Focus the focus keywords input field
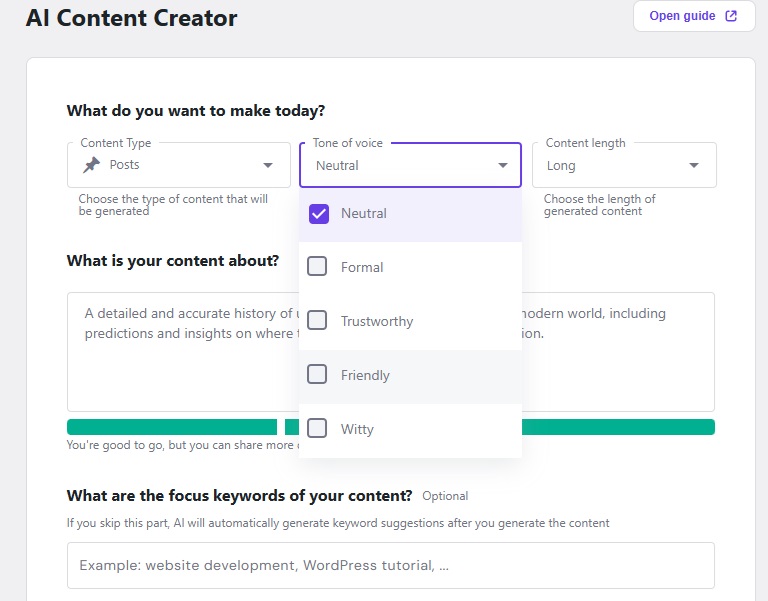Image resolution: width=768 pixels, height=601 pixels. [390, 565]
